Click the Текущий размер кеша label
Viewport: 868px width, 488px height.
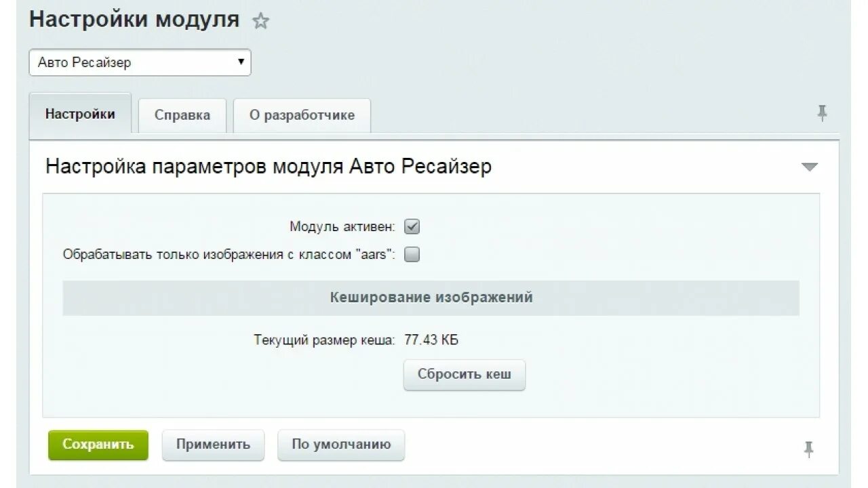(324, 340)
